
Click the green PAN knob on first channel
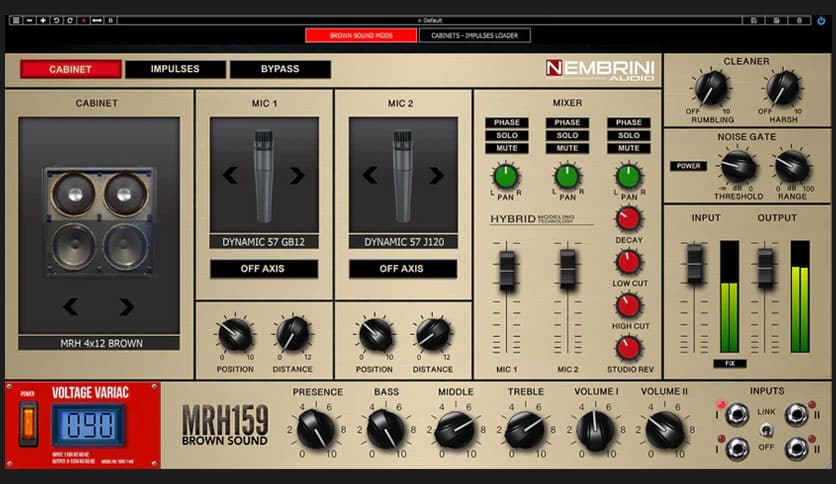[x=505, y=177]
